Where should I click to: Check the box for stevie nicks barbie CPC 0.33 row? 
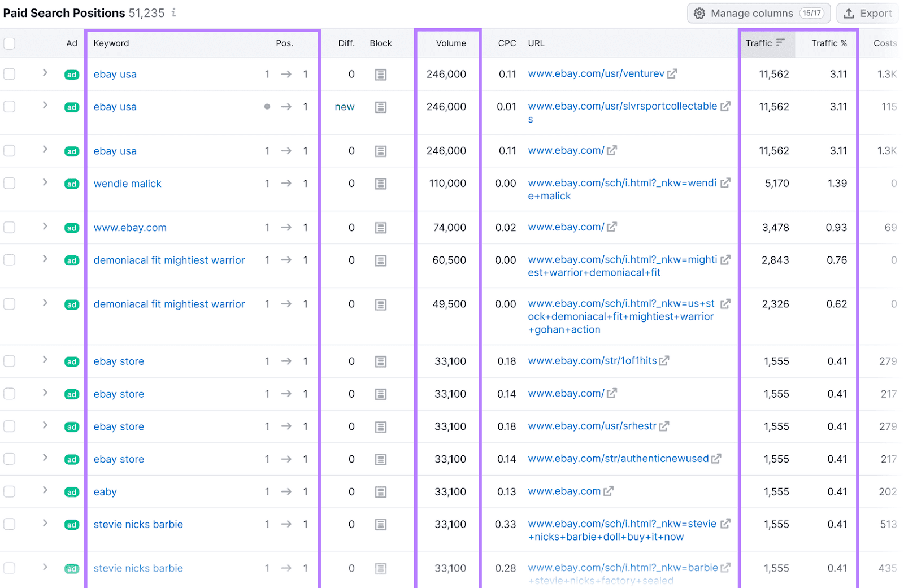point(10,525)
